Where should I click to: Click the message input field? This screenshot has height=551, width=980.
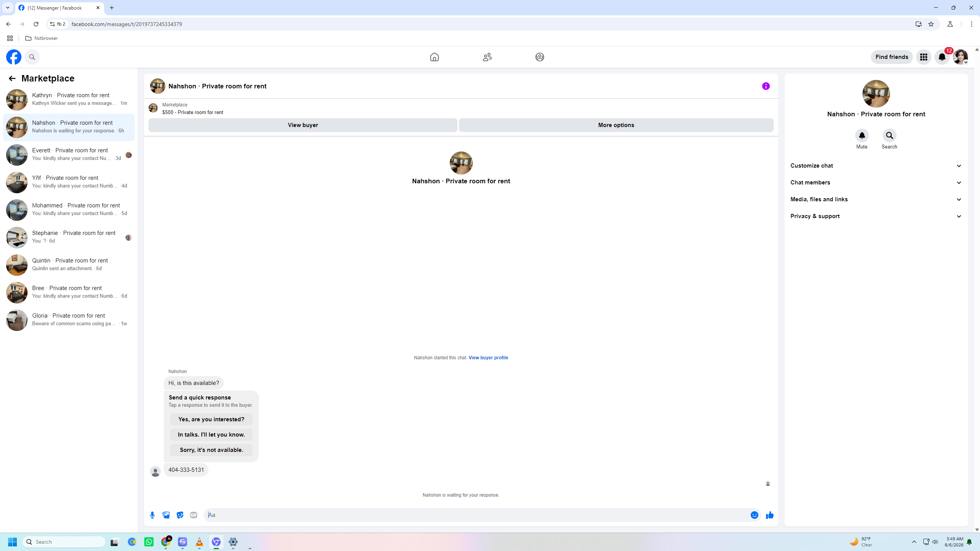click(x=477, y=515)
